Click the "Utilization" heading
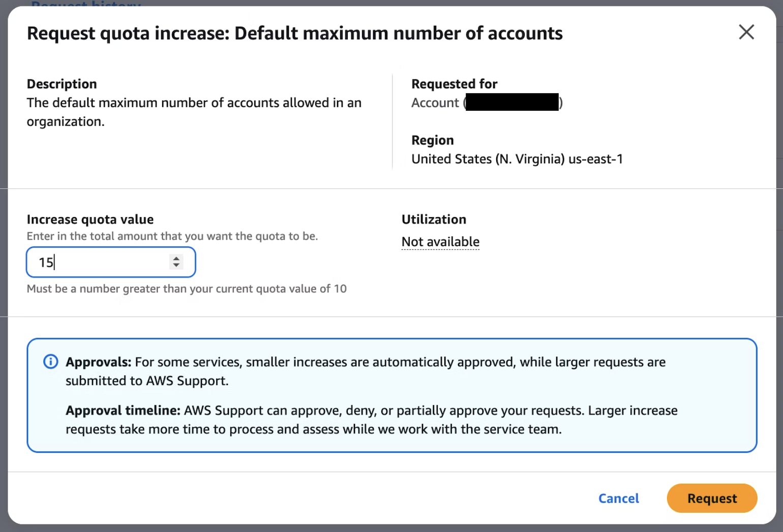 pyautogui.click(x=434, y=220)
